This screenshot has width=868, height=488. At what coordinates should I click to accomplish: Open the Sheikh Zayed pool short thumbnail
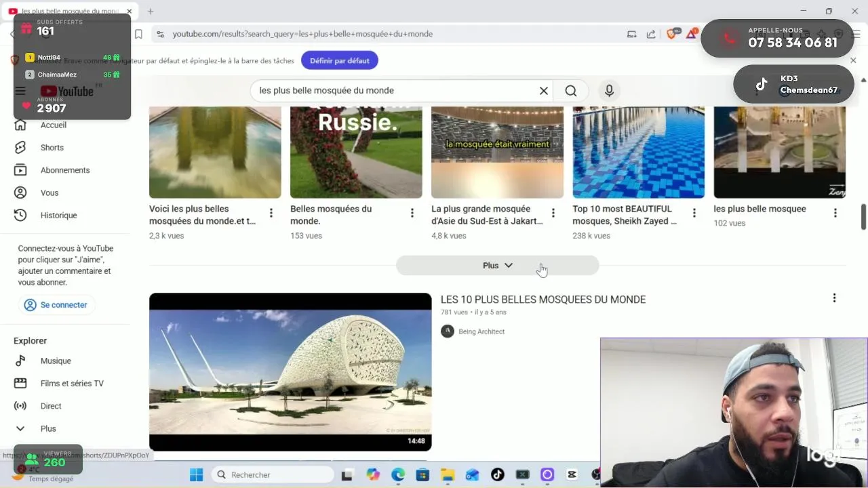pyautogui.click(x=638, y=152)
